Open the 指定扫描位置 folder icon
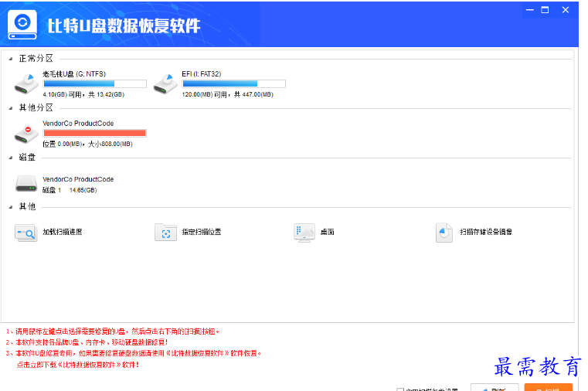The image size is (588, 391). click(x=166, y=233)
